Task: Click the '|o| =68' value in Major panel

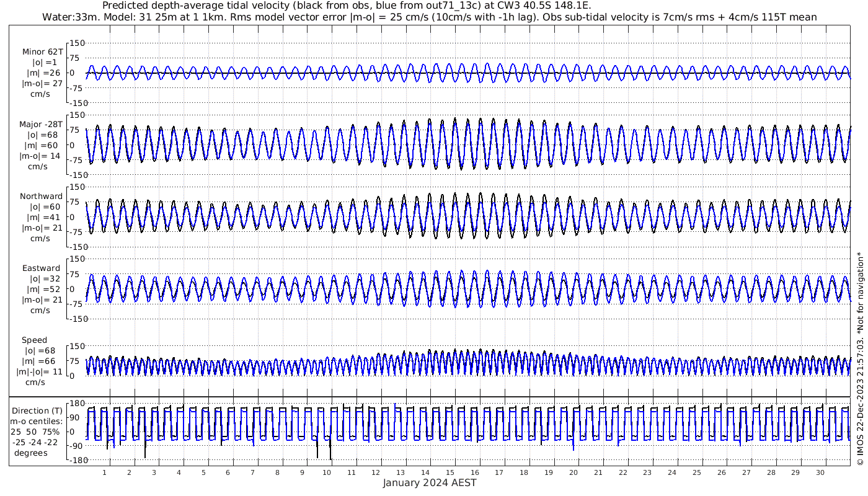Action: [43, 135]
